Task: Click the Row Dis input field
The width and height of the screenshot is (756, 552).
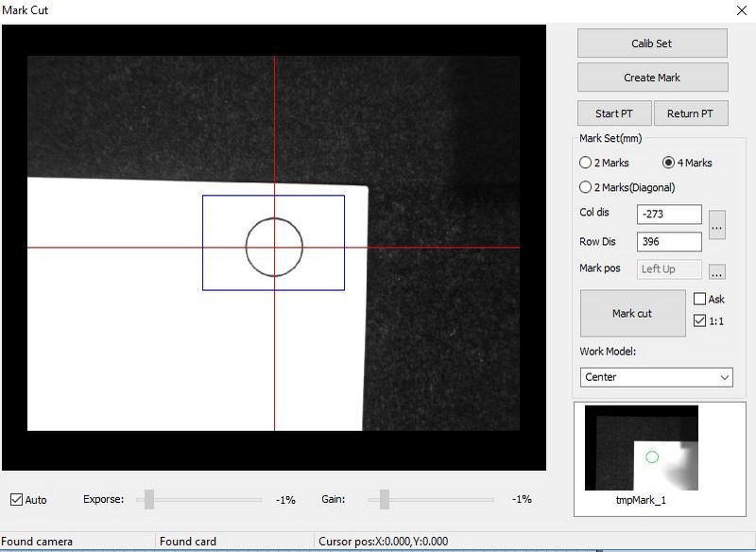Action: tap(669, 242)
